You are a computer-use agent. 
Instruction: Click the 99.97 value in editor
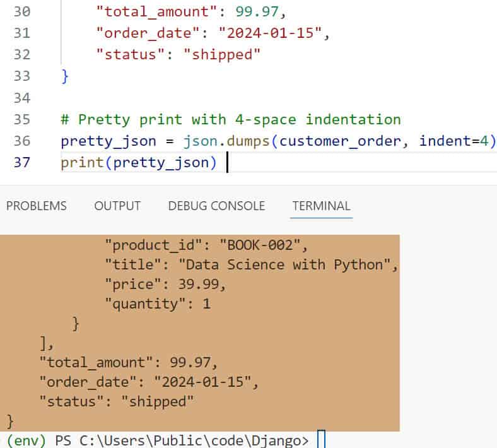tap(257, 12)
